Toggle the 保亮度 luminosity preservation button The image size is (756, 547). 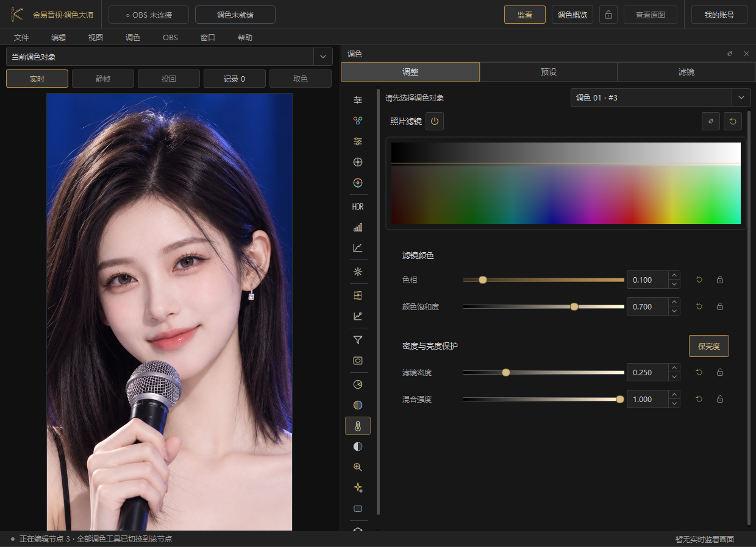click(709, 346)
